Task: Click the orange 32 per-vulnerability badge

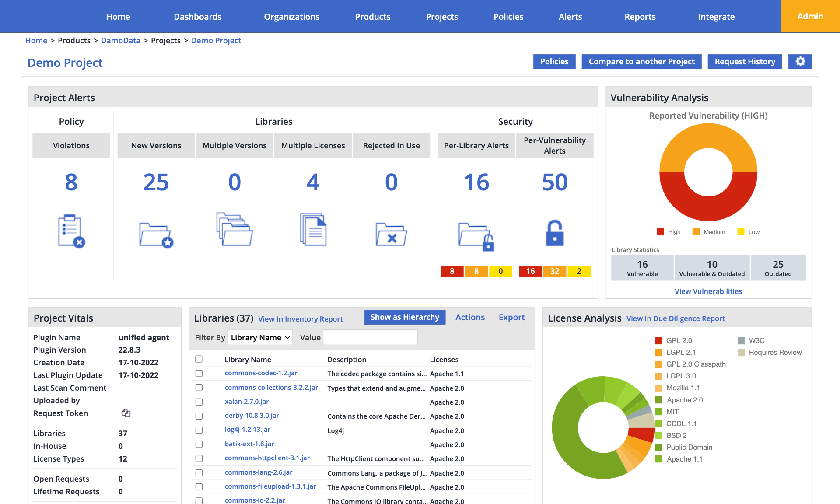Action: tap(555, 271)
